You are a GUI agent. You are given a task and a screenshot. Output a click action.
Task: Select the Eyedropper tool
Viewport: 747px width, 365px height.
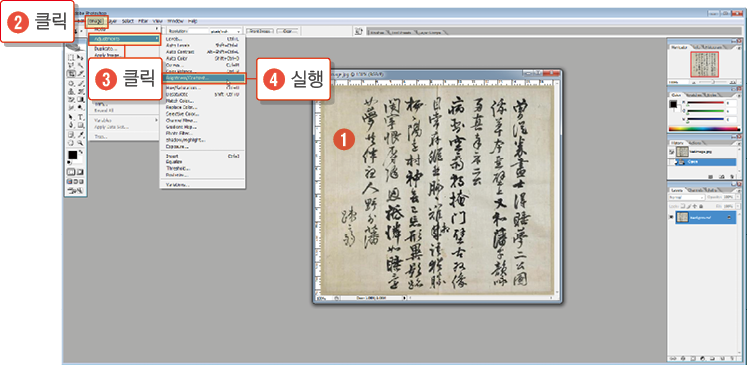coord(81,134)
